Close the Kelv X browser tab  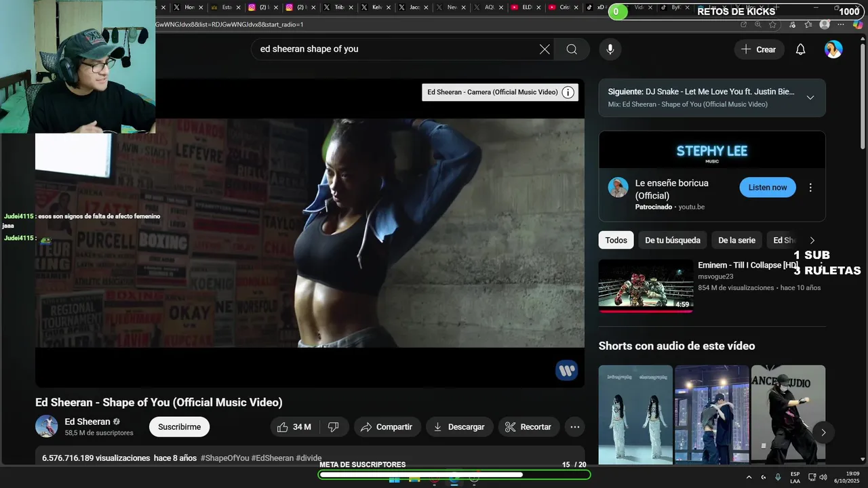[389, 7]
